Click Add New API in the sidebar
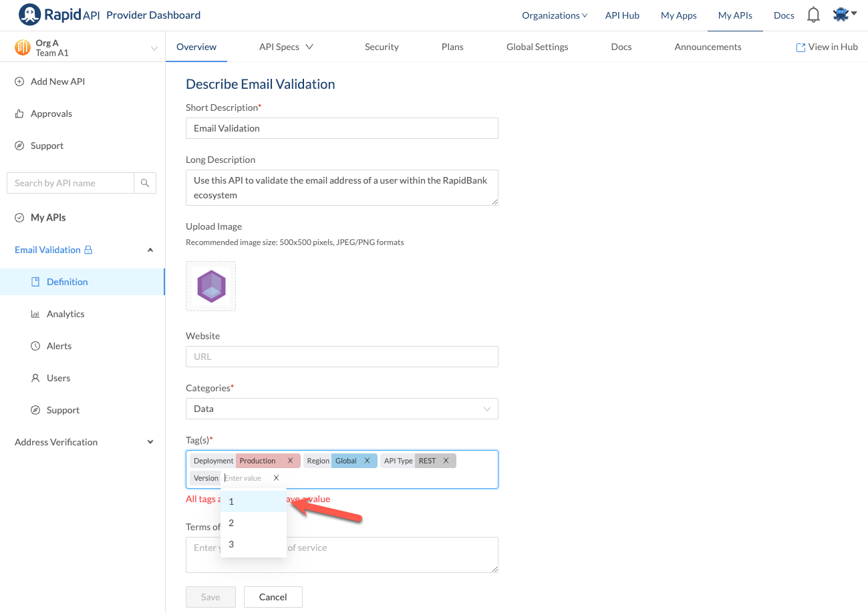The height and width of the screenshot is (613, 868). click(57, 81)
